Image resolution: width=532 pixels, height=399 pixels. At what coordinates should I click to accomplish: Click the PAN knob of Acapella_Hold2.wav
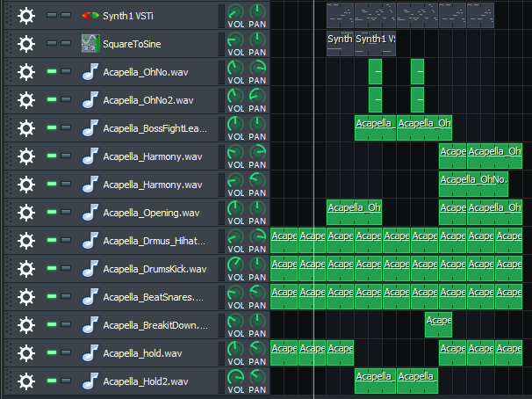tap(257, 378)
